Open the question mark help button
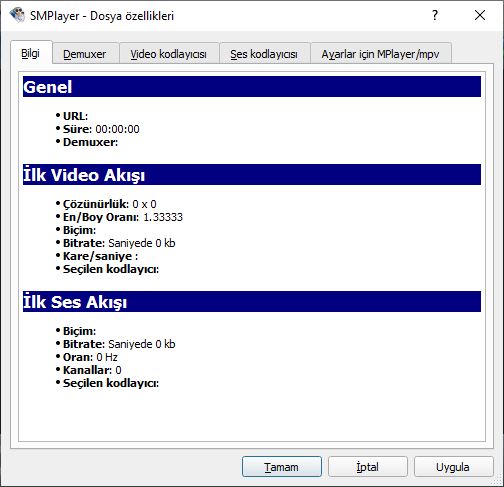The height and width of the screenshot is (487, 504). [435, 15]
